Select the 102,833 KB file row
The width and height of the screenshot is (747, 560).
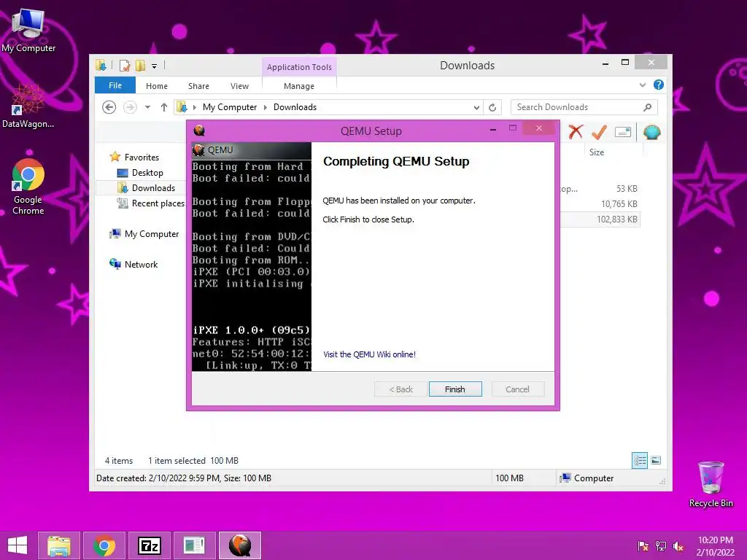click(600, 219)
